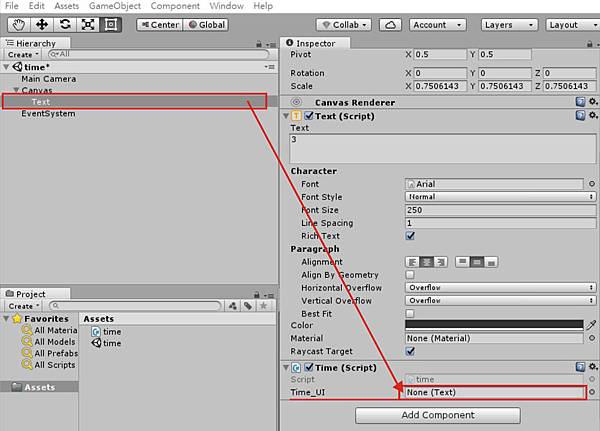Set vertical alignment to bottom

click(x=491, y=262)
